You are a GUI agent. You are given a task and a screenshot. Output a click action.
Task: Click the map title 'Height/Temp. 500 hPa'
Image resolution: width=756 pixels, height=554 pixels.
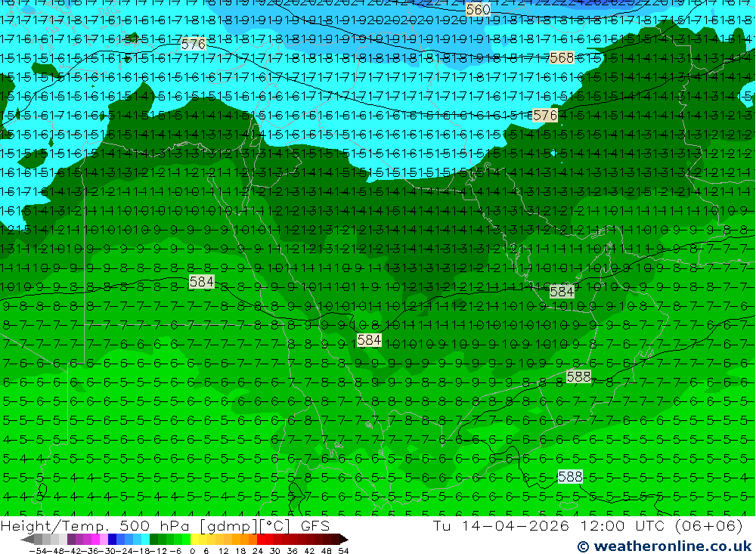(95, 526)
